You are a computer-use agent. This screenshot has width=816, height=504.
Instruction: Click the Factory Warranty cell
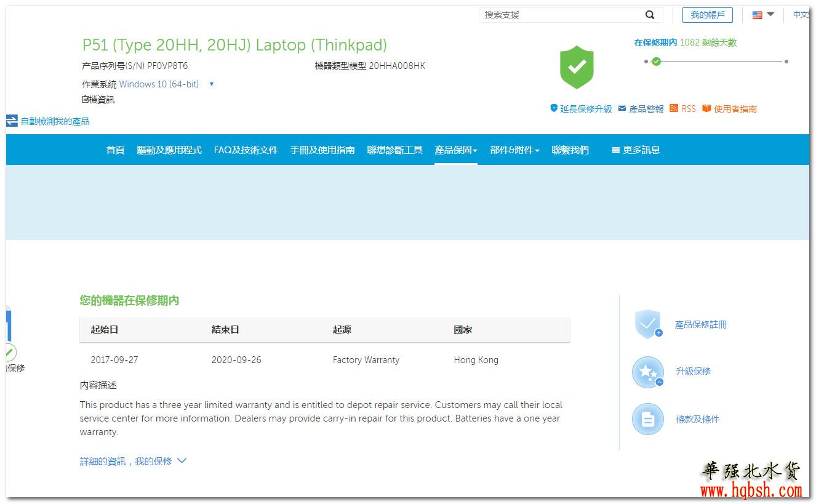click(366, 360)
